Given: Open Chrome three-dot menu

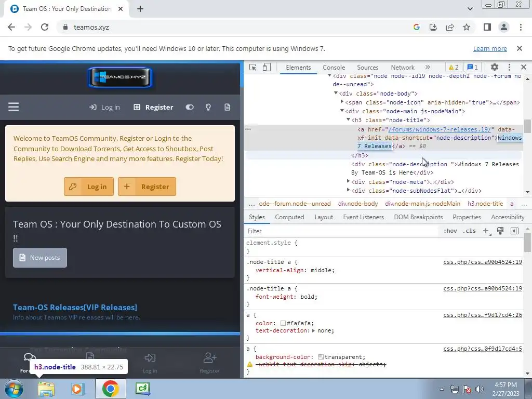Looking at the screenshot, I should pyautogui.click(x=521, y=27).
